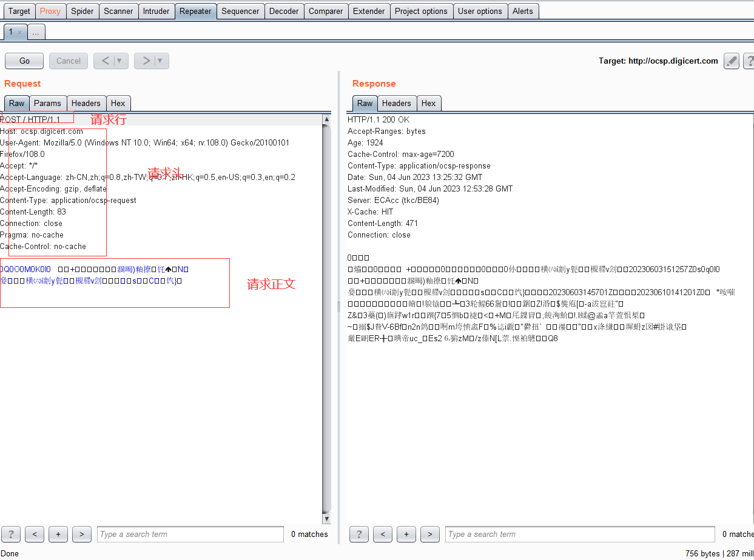Viewport: 754px width, 560px height.
Task: Open a new Repeater tab with '...'
Action: (36, 32)
